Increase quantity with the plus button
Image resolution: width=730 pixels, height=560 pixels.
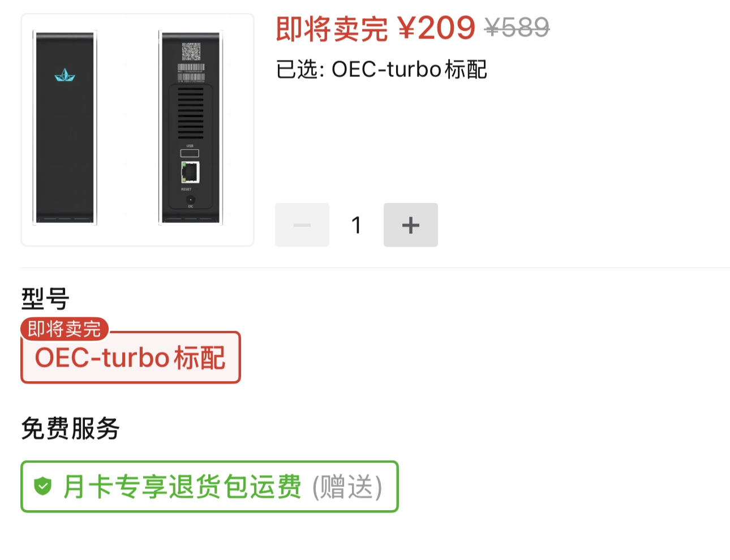(410, 225)
